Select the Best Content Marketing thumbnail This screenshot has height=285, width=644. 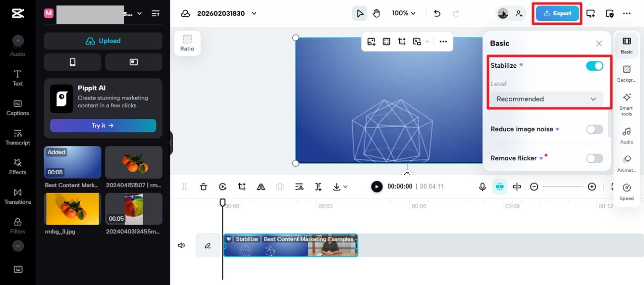click(x=72, y=162)
